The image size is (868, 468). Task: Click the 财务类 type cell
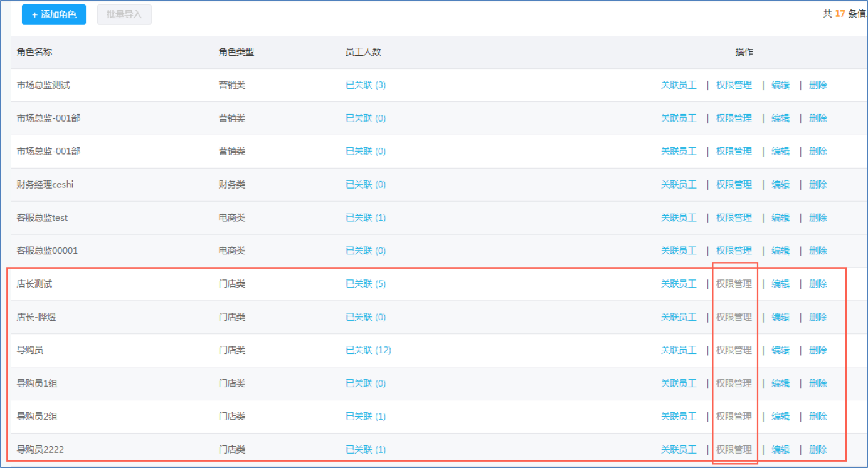pyautogui.click(x=232, y=185)
